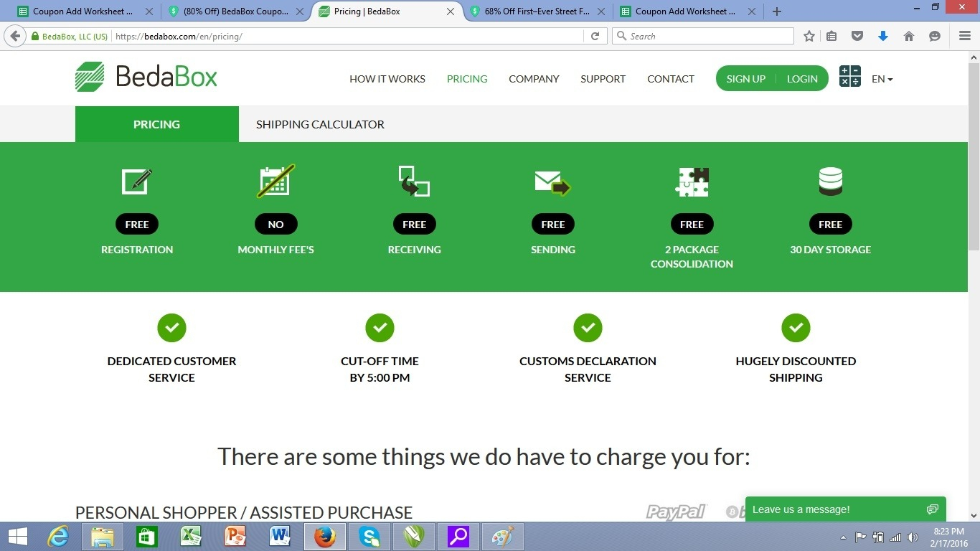
Task: Click the 2 PACKAGE CONSOLIDATION label
Action: click(692, 257)
